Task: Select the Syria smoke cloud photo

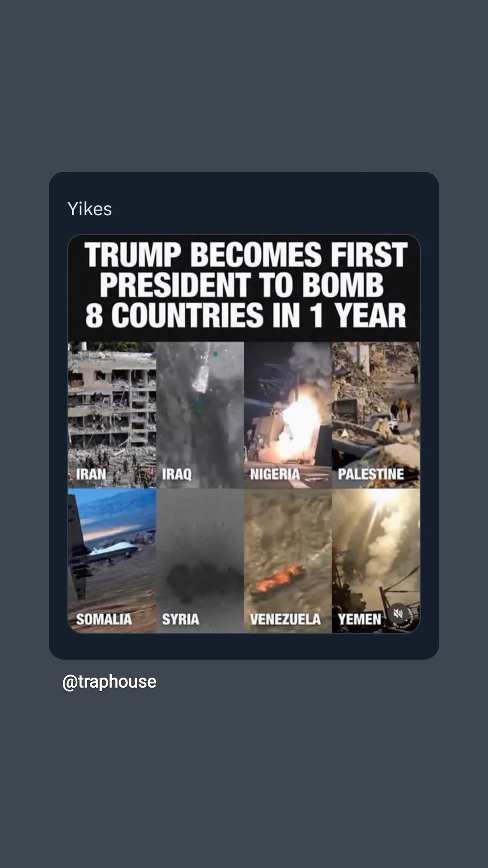Action: tap(200, 561)
